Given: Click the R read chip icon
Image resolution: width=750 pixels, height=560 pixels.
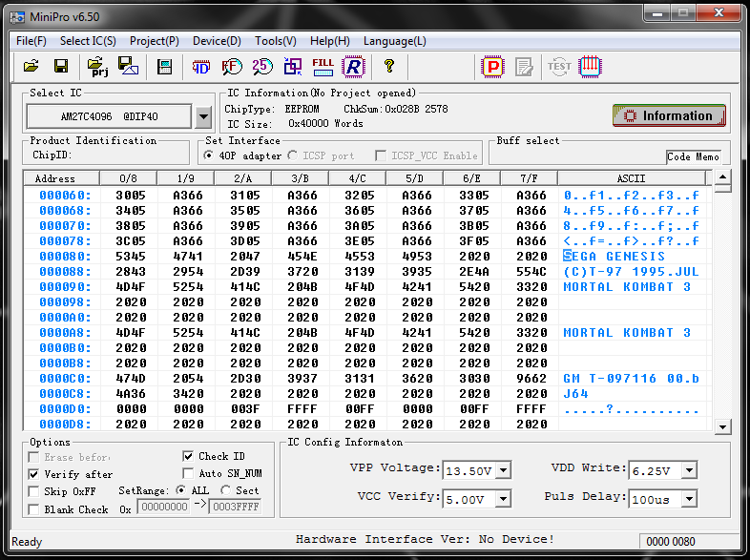Looking at the screenshot, I should coord(353,67).
